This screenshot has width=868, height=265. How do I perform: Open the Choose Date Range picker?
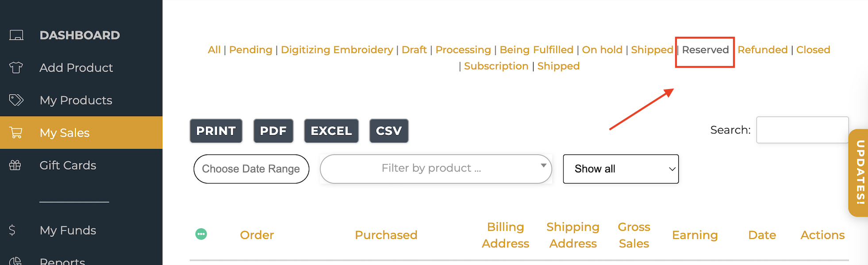[x=251, y=169]
